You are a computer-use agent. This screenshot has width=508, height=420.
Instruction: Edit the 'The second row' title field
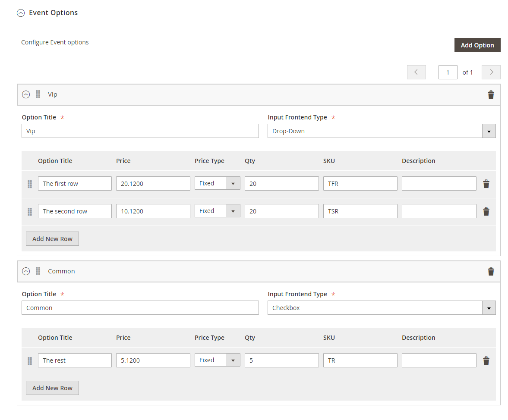[x=75, y=211]
